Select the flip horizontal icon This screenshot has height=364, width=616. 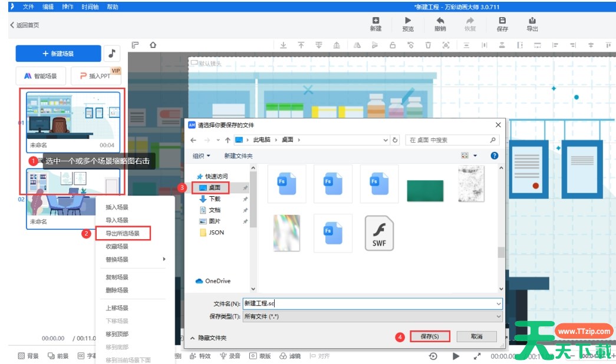click(357, 45)
